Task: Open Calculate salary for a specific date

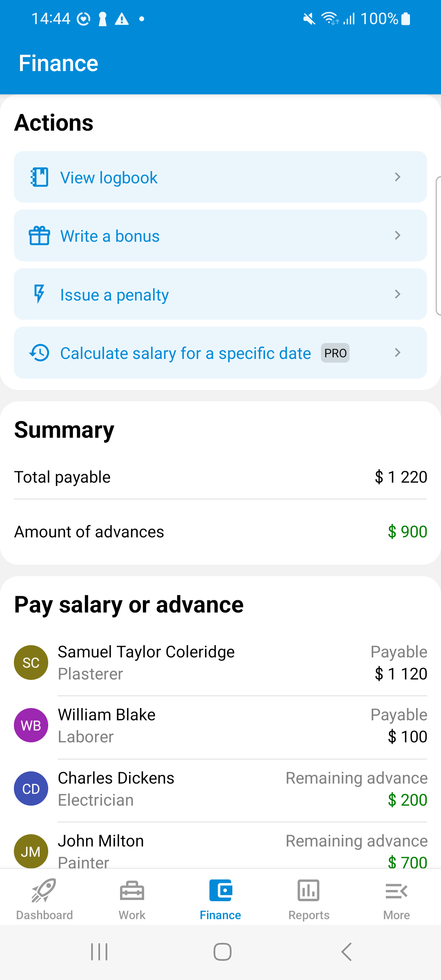Action: (185, 353)
